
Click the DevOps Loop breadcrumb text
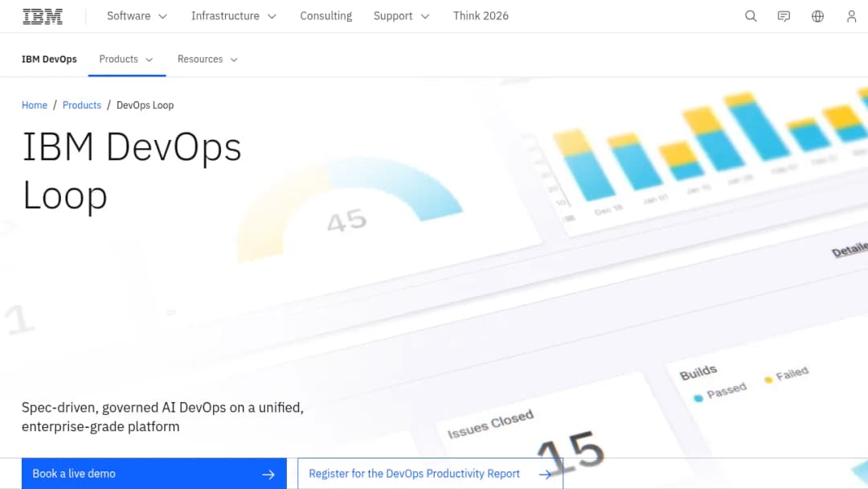point(145,105)
